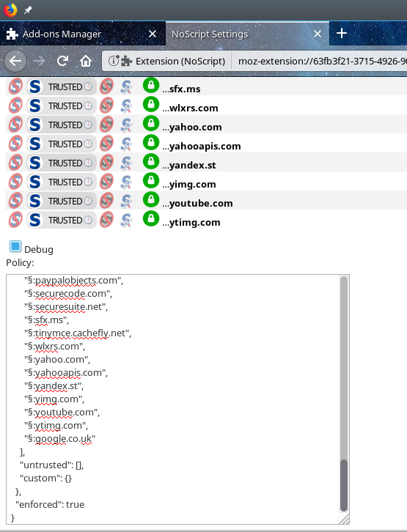Click the Policy text area scrollbar thumb
Viewport: 407px width, 532px height.
tap(344, 485)
